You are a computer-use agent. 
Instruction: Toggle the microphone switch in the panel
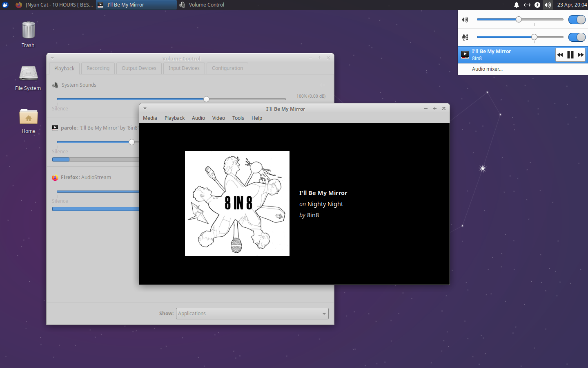(x=577, y=37)
